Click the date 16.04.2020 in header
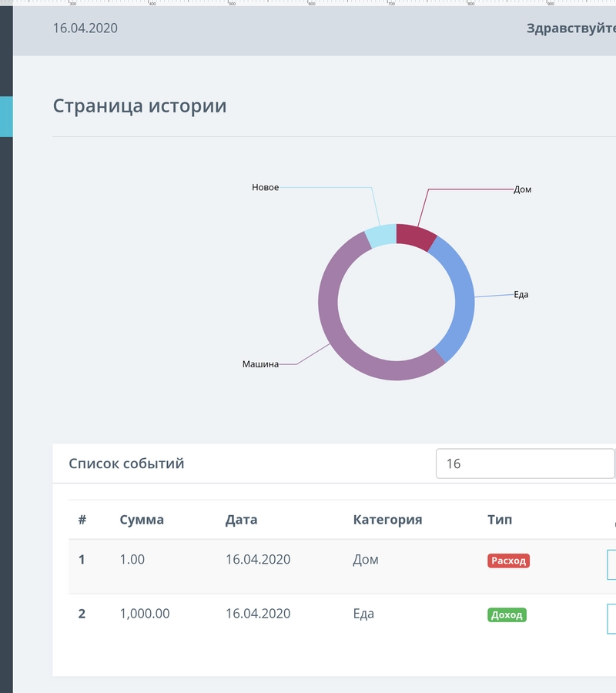The image size is (616, 693). pos(85,28)
